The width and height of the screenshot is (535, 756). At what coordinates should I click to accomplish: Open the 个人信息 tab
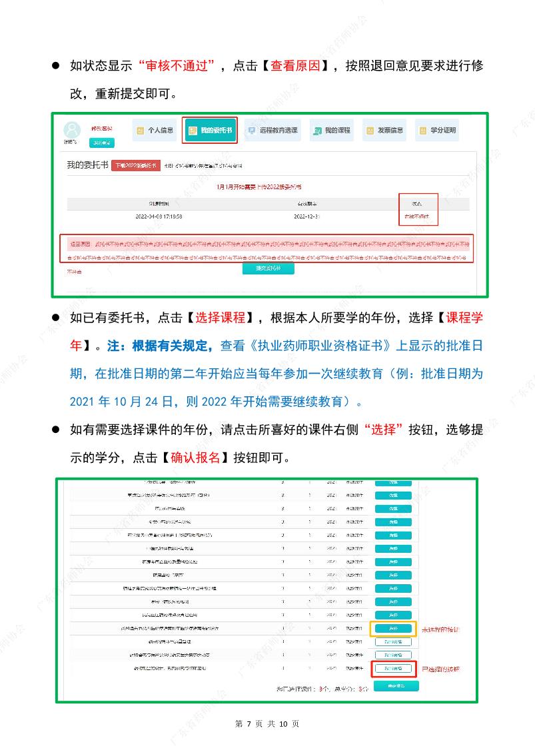[155, 130]
